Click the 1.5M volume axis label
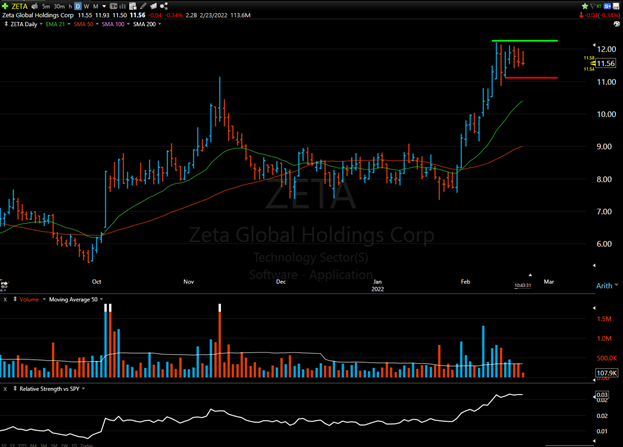 pos(604,319)
